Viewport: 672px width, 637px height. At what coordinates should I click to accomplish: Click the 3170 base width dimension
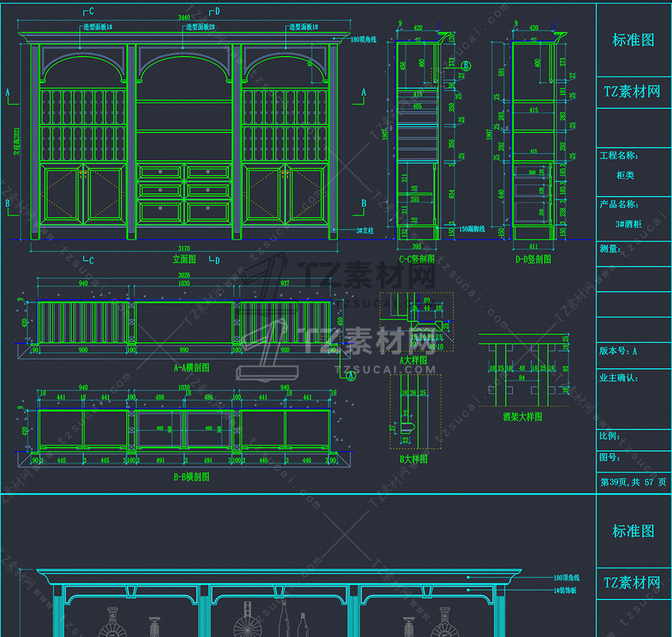point(184,248)
